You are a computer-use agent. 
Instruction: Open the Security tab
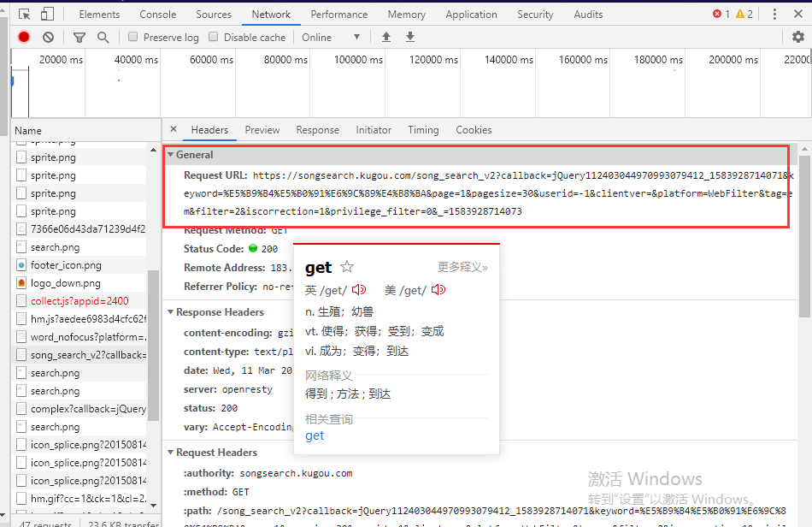point(535,15)
